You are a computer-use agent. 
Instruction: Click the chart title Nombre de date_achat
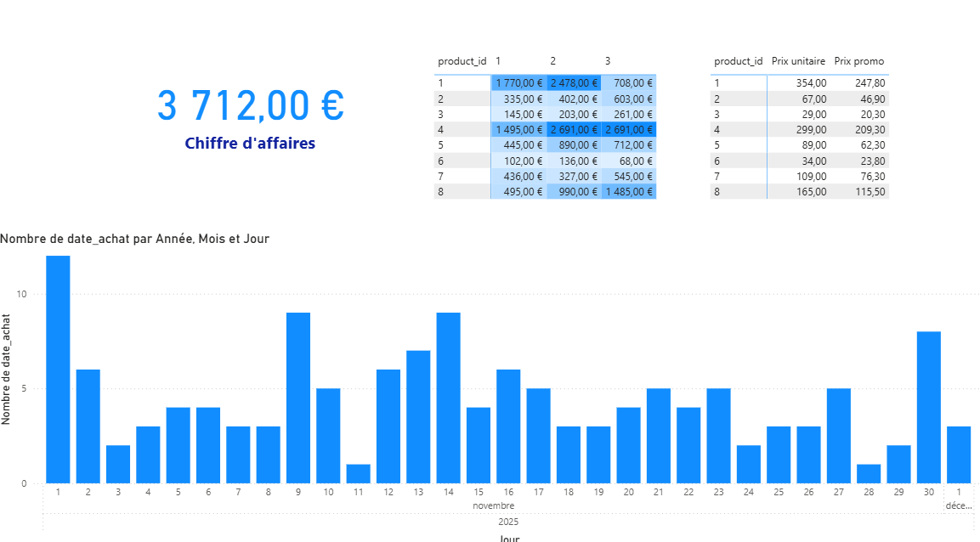pyautogui.click(x=134, y=239)
